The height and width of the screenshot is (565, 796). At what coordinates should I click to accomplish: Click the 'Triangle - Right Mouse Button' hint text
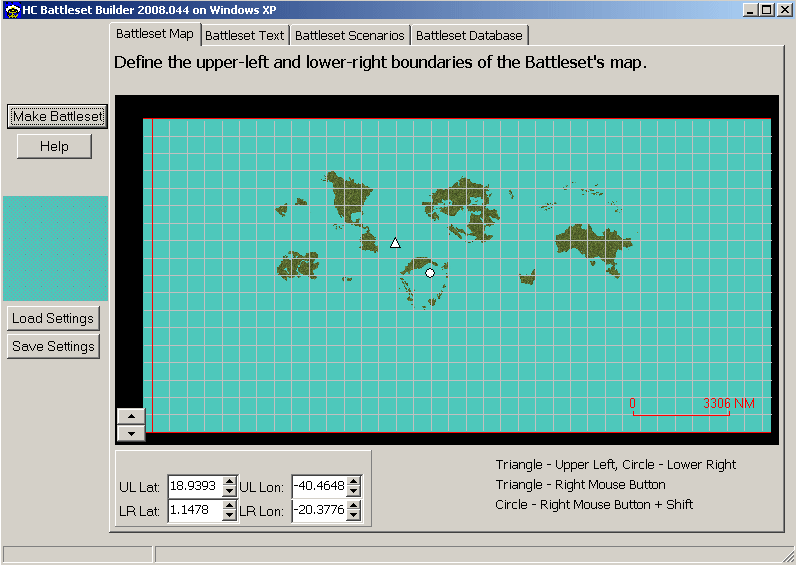580,484
